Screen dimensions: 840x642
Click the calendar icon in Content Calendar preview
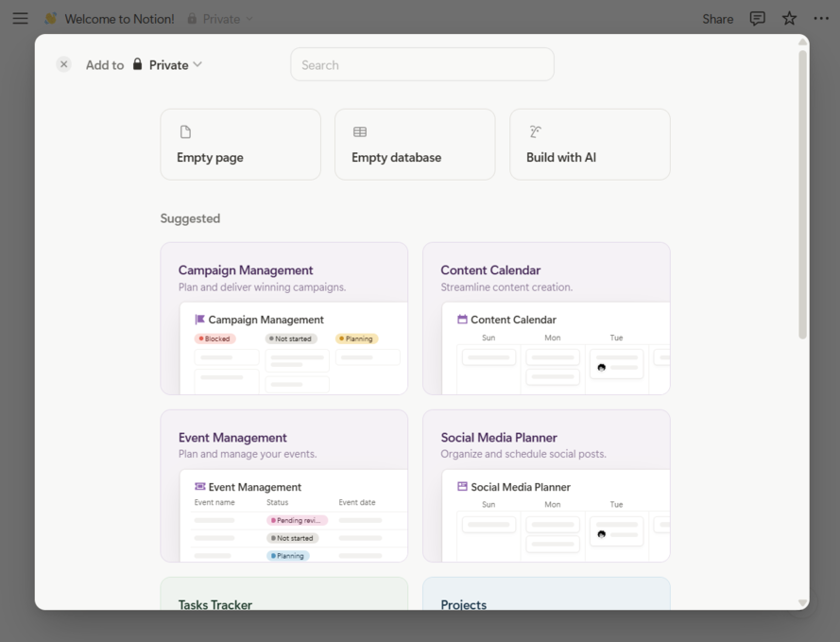[462, 320]
